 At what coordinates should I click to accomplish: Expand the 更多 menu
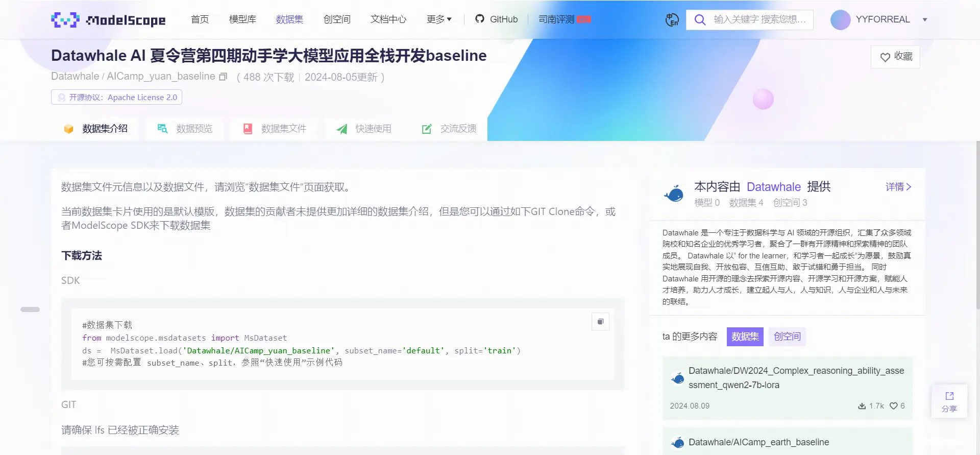pyautogui.click(x=439, y=19)
